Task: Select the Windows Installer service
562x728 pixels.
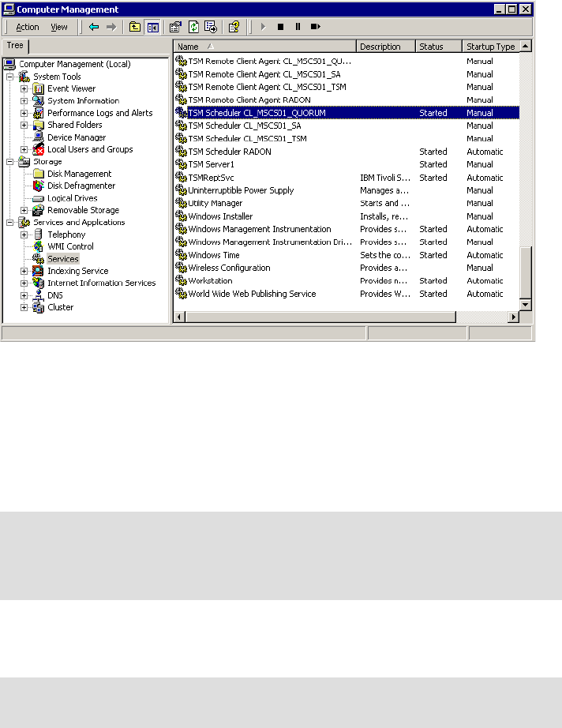Action: coord(347,216)
